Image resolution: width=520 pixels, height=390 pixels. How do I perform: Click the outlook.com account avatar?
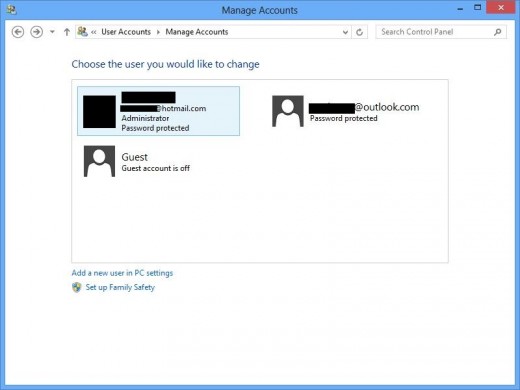click(x=288, y=111)
